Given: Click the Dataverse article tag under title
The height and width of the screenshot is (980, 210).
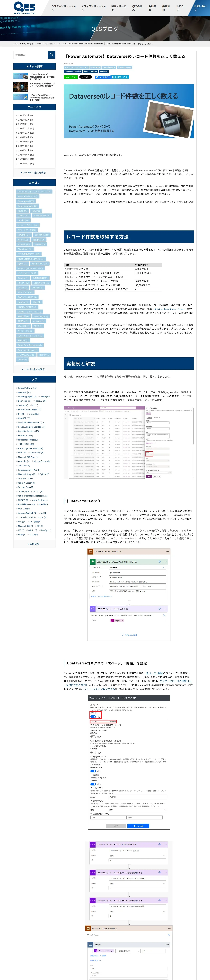Looking at the screenshot, I should click(104, 71).
